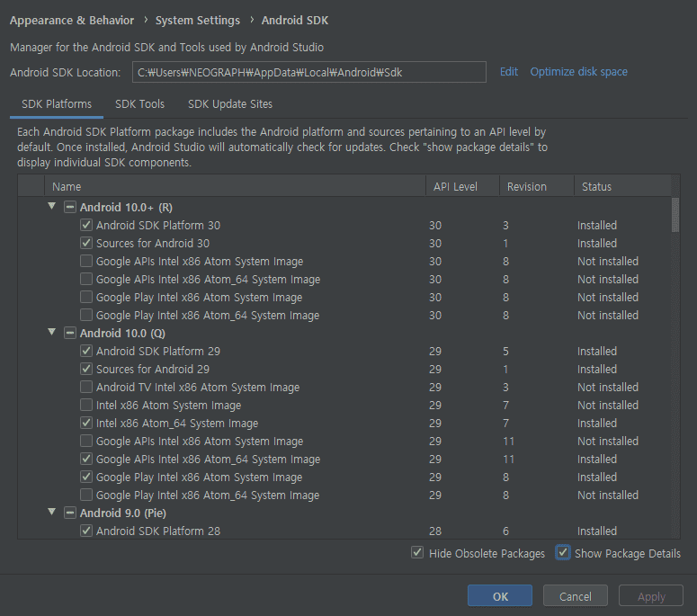The width and height of the screenshot is (697, 616).
Task: Toggle the Android 9.0 (Pie) group checkbox
Action: click(x=70, y=513)
